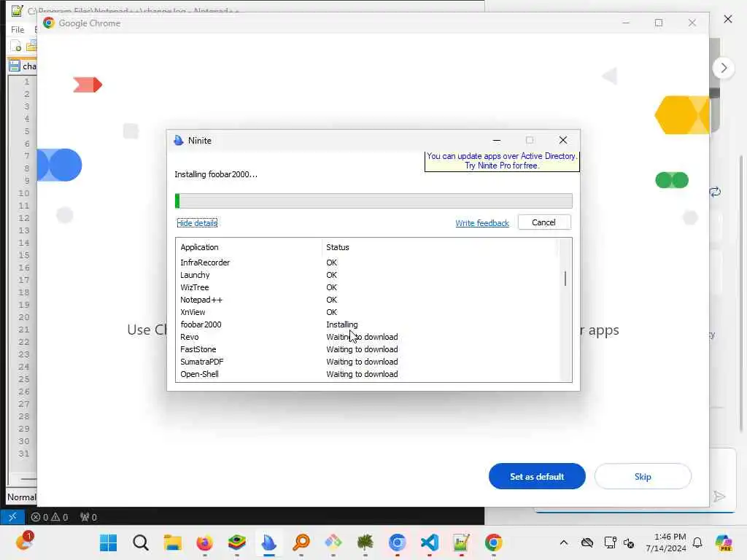Click the Hide details link

tap(197, 223)
